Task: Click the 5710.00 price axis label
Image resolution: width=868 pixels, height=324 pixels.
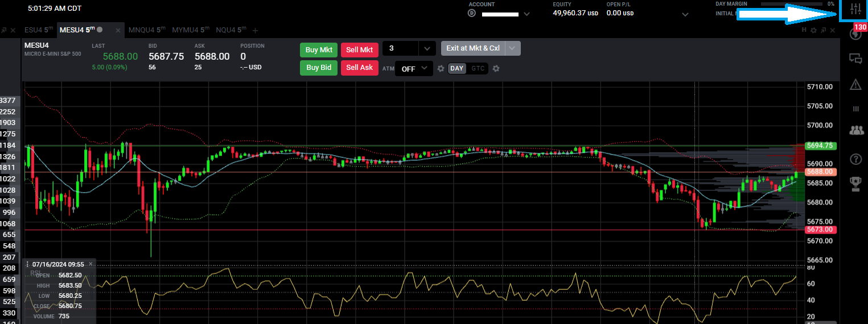Action: tap(820, 87)
